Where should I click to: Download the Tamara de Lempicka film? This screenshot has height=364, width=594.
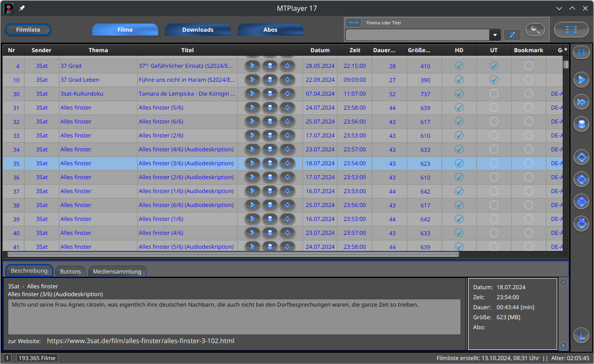point(270,94)
